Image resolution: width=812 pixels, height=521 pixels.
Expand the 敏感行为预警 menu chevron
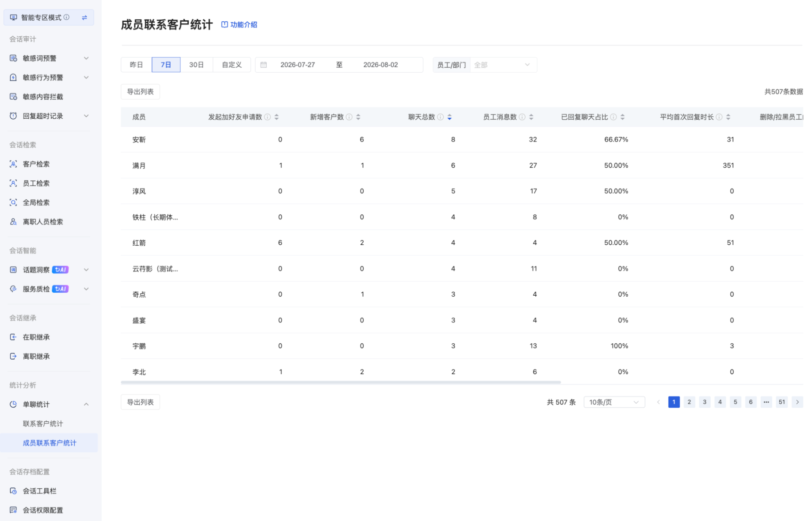tap(87, 78)
